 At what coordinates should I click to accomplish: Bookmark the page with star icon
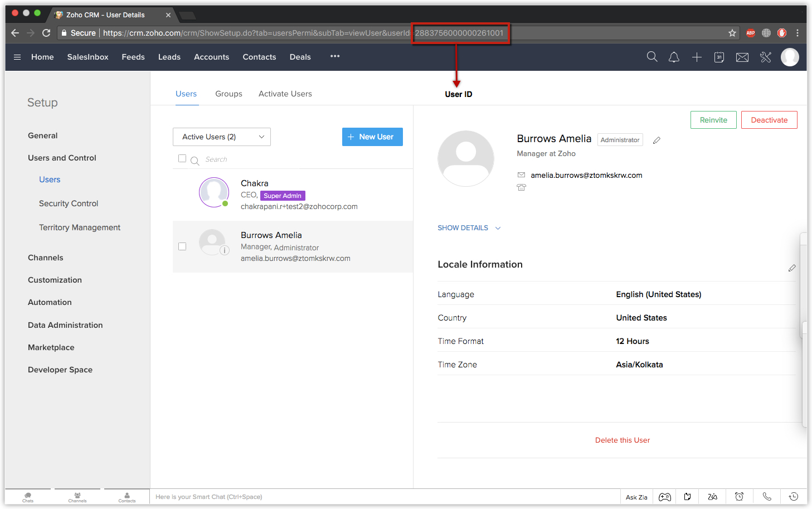[732, 33]
